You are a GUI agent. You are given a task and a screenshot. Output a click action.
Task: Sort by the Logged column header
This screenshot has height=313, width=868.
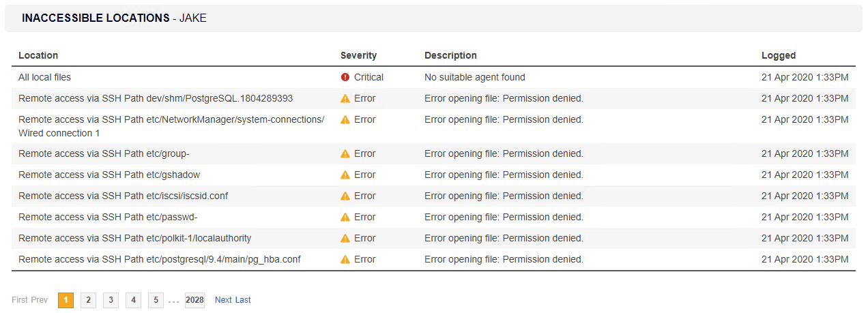click(x=779, y=56)
